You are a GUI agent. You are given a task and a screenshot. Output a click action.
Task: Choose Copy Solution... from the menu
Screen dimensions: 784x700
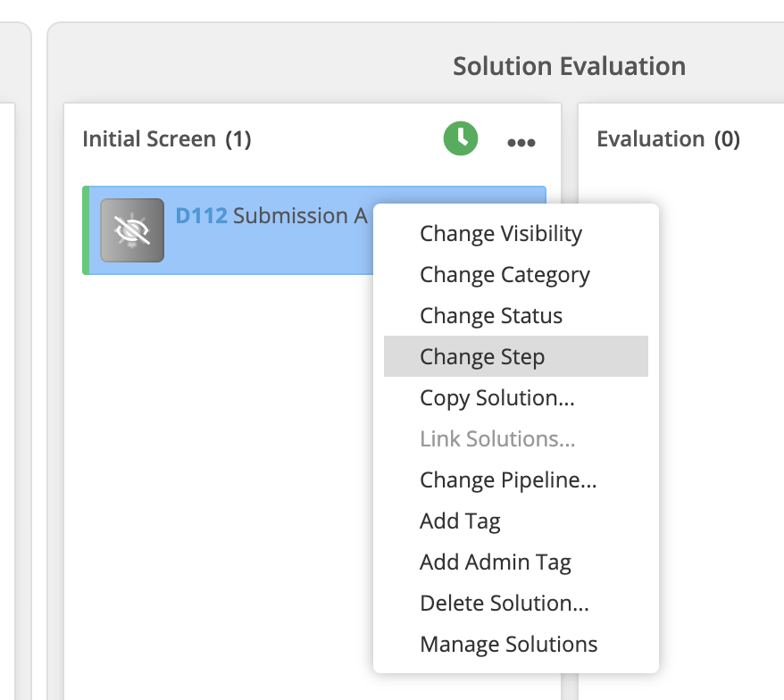[x=516, y=397]
